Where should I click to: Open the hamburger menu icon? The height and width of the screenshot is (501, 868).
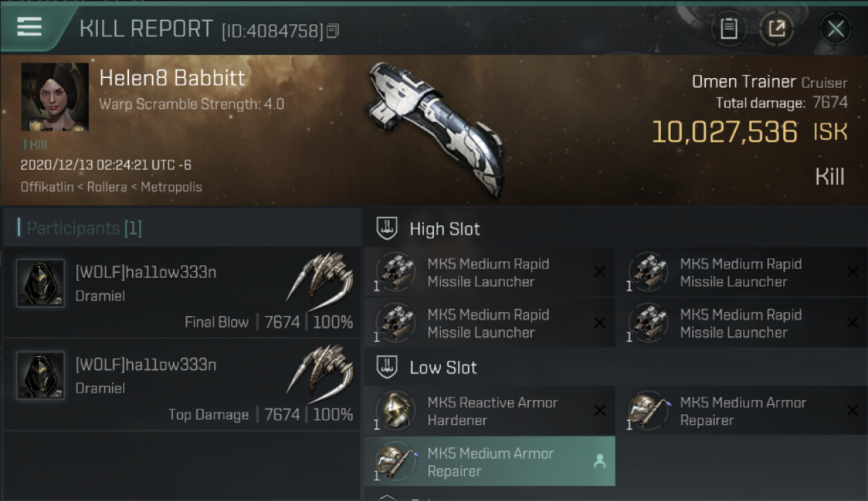tap(29, 27)
